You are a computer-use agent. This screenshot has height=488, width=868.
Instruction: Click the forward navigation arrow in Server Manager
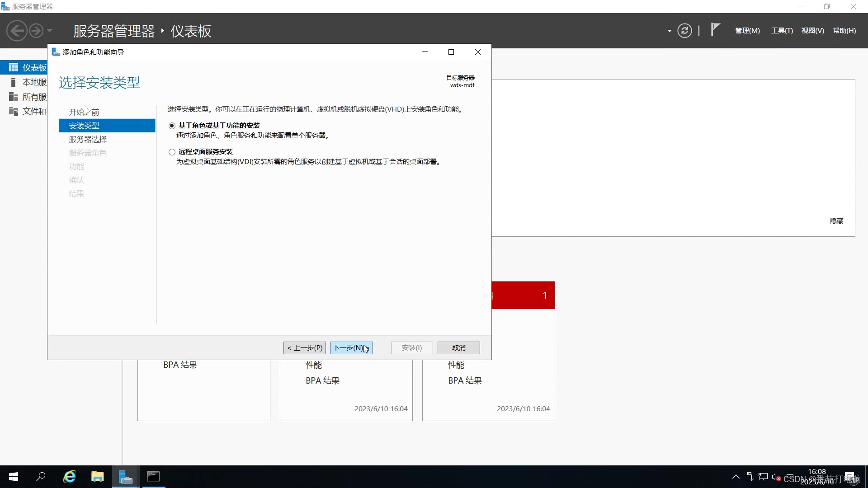36,31
